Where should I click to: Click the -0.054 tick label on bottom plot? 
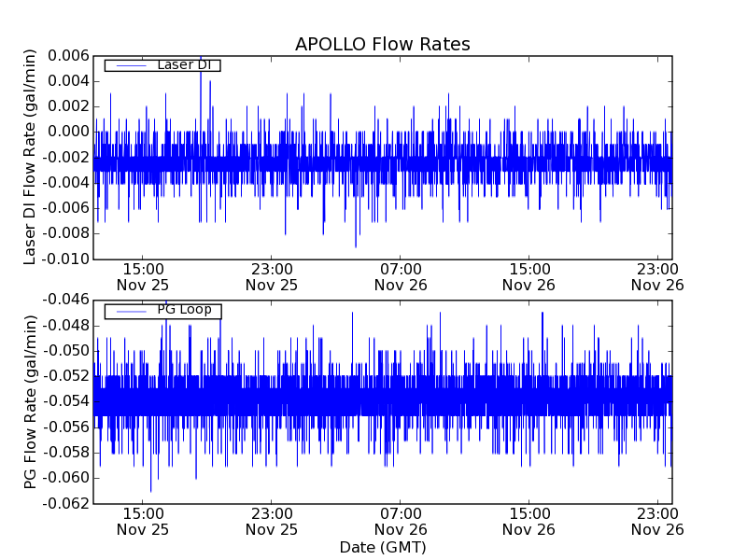pos(66,401)
